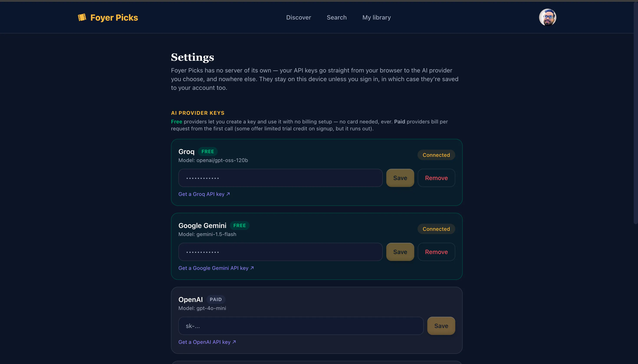
Task: Click the FREE badge next to Google Gemini
Action: 240,226
